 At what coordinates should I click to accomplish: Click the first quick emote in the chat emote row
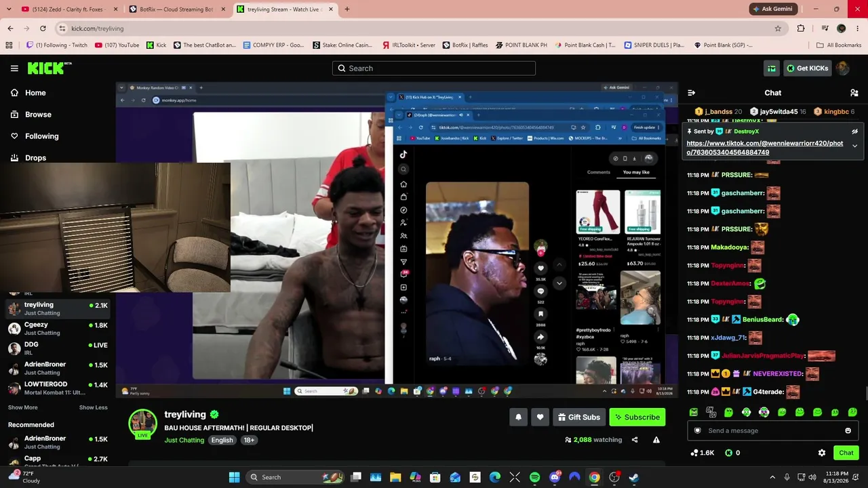(694, 412)
